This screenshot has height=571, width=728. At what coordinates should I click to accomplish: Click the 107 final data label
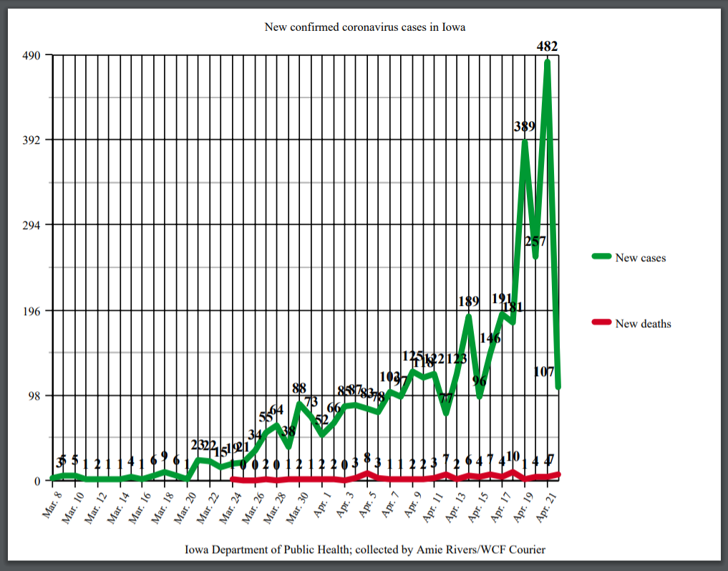546,372
